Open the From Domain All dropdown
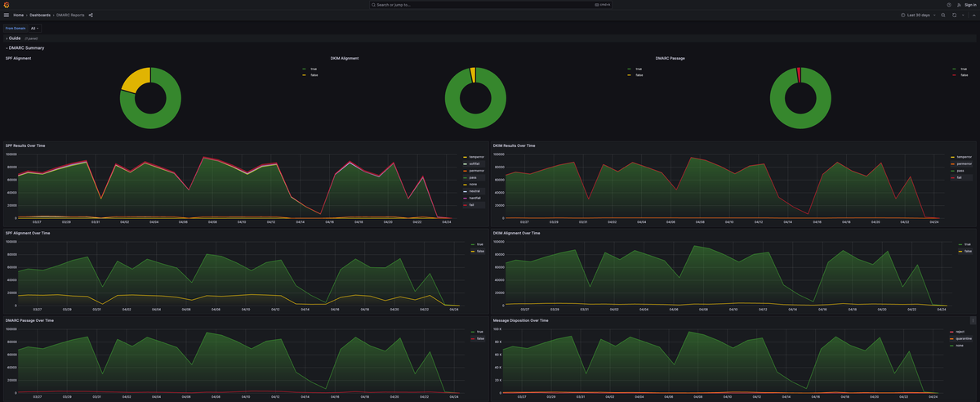This screenshot has width=980, height=402. click(35, 28)
